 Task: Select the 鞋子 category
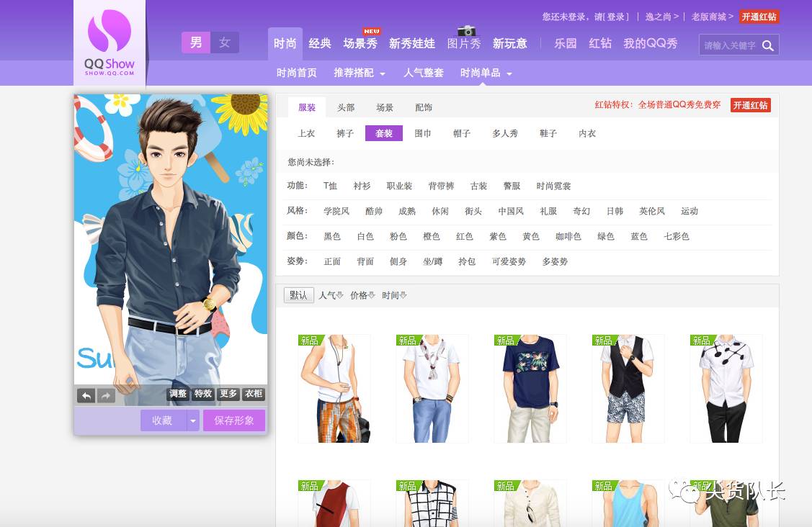[548, 134]
